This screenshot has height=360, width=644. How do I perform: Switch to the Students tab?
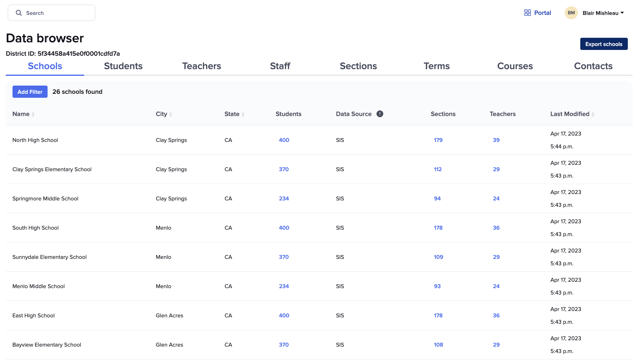(x=123, y=66)
